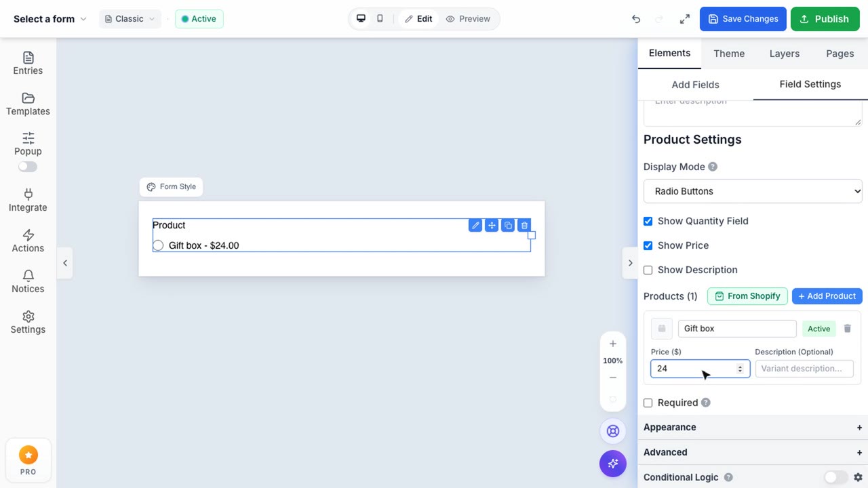
Task: Expand the Appearance section
Action: (x=753, y=427)
